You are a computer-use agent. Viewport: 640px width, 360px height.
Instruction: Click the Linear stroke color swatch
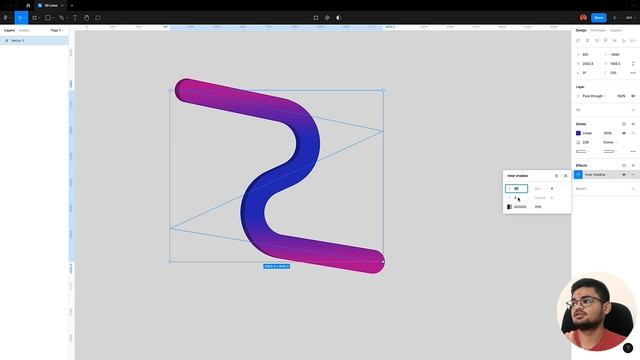578,133
